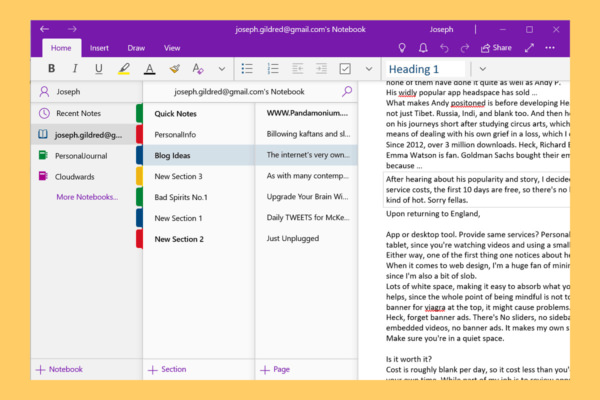
Task: Add a to-do checkbox tag
Action: click(x=345, y=69)
